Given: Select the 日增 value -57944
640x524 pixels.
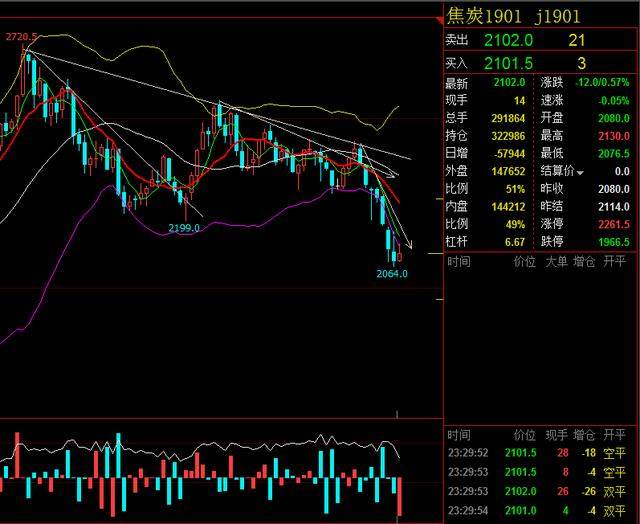Looking at the screenshot, I should point(509,154).
